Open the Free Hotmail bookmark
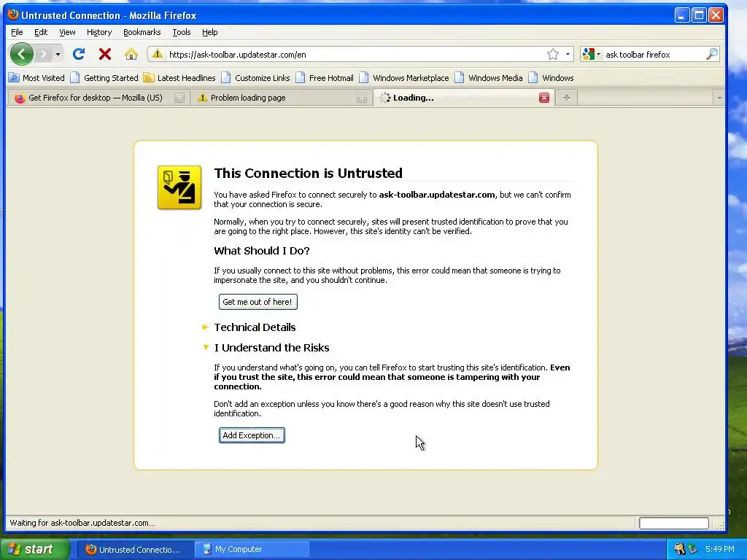The width and height of the screenshot is (747, 560). [325, 77]
